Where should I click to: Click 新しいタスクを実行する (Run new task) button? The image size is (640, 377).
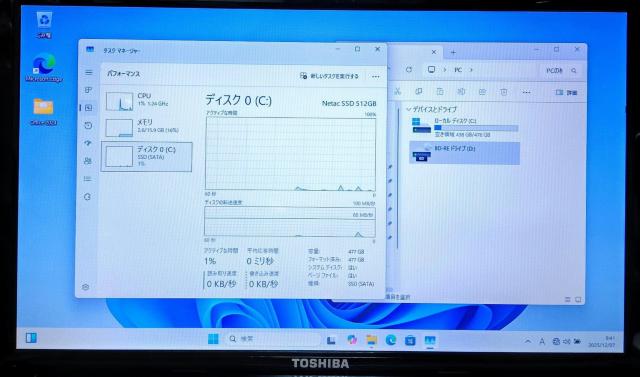coord(329,76)
